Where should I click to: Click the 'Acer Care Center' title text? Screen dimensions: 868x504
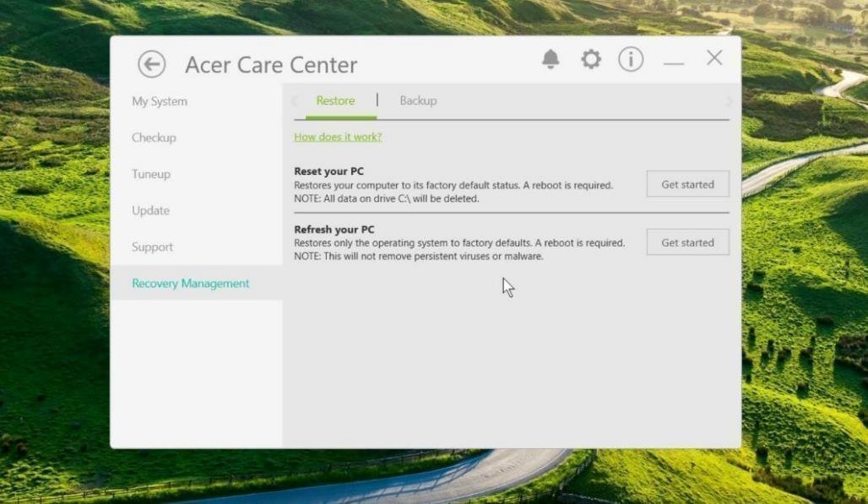point(271,65)
